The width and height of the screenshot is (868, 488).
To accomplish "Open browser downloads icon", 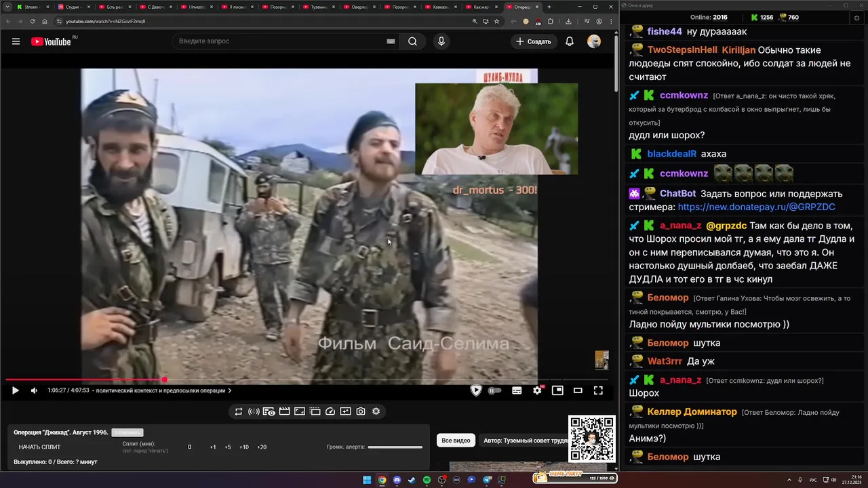I will (568, 21).
